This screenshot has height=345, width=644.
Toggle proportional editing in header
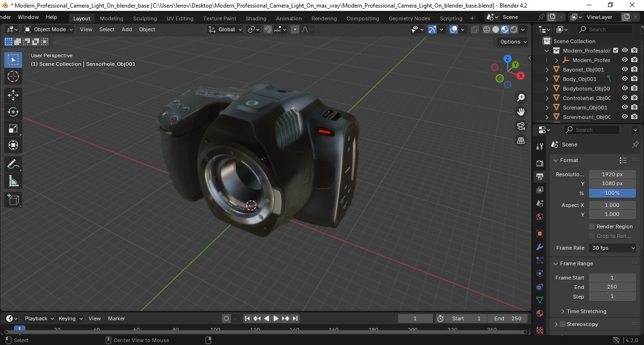click(x=295, y=29)
